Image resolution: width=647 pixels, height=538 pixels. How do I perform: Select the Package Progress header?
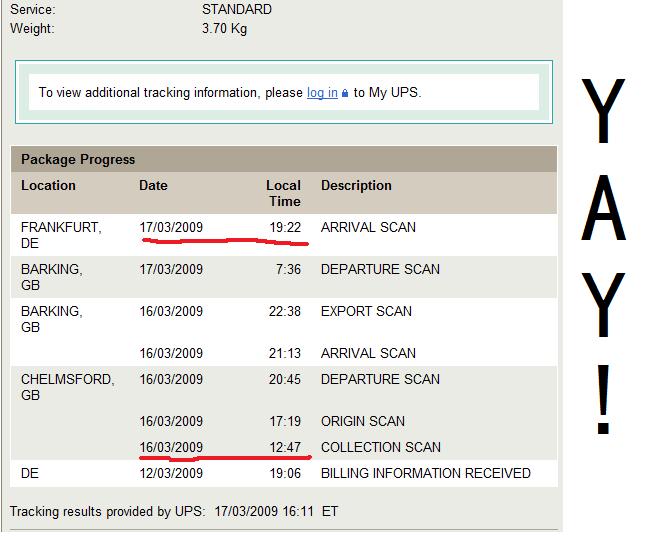[x=78, y=159]
